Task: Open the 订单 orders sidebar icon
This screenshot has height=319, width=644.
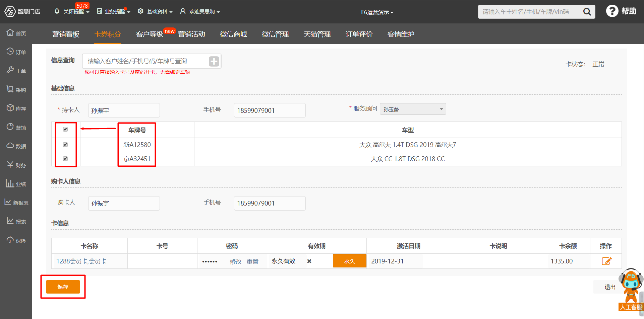Action: click(10, 51)
